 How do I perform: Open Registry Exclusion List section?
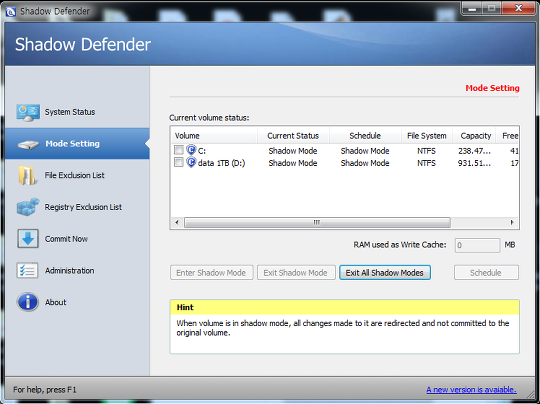(83, 207)
